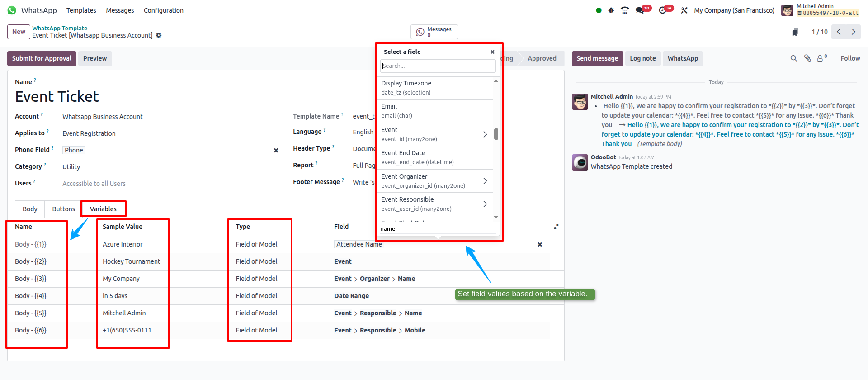Expand the Event Organizer sub-fields
This screenshot has width=868, height=380.
(485, 181)
